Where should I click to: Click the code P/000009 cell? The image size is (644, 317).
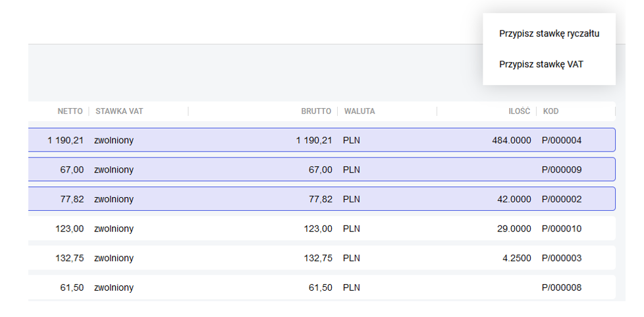pyautogui.click(x=562, y=170)
